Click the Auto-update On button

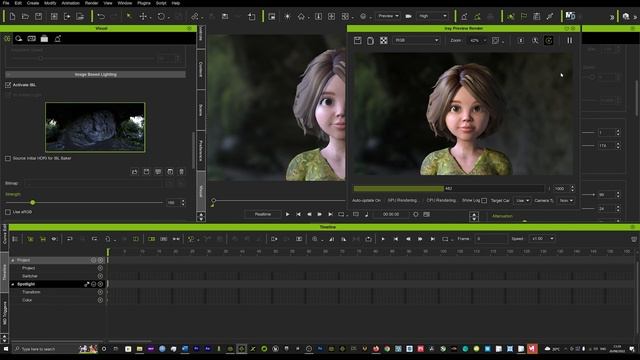click(366, 200)
